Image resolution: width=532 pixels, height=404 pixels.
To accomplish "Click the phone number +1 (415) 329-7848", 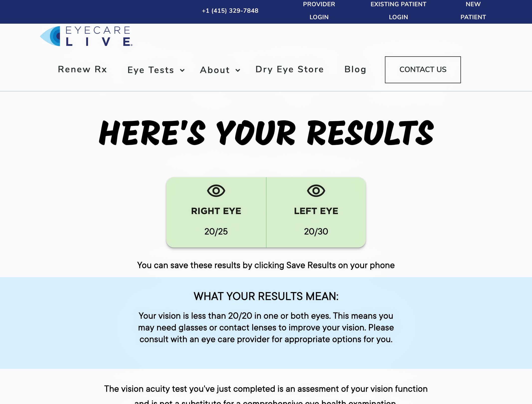I will coord(230,11).
